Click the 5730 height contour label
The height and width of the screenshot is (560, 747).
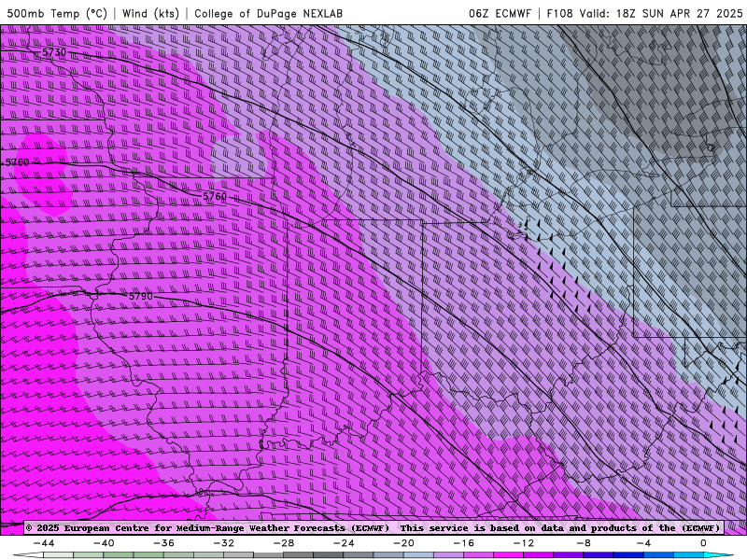[x=54, y=52]
